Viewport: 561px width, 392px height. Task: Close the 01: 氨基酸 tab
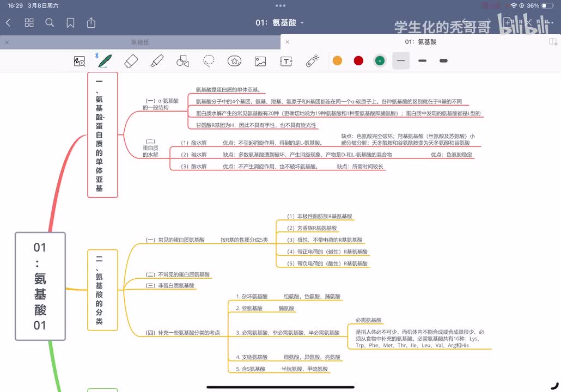(x=287, y=42)
